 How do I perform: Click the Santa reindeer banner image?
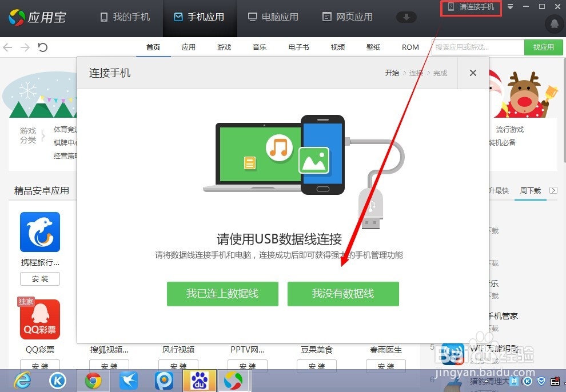click(523, 93)
